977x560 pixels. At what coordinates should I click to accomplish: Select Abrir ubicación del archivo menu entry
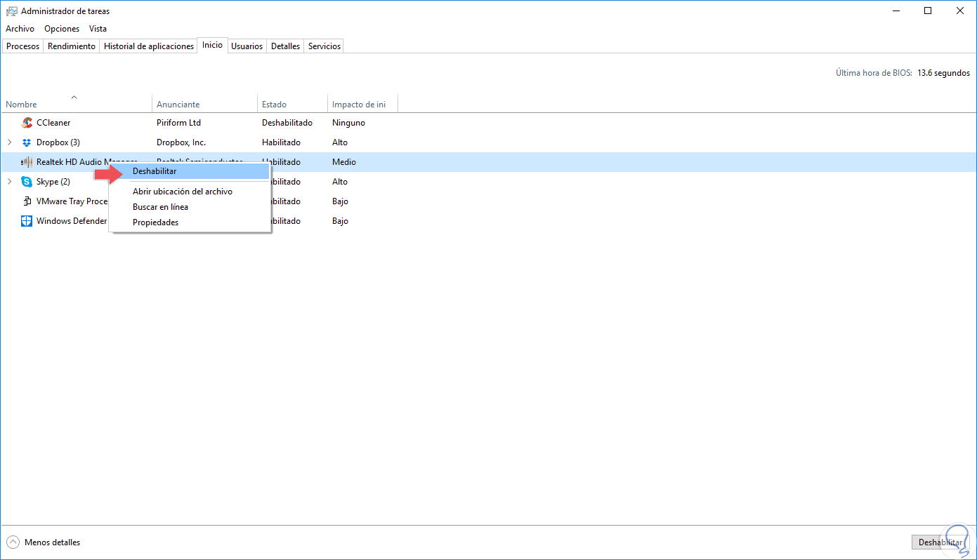tap(190, 192)
